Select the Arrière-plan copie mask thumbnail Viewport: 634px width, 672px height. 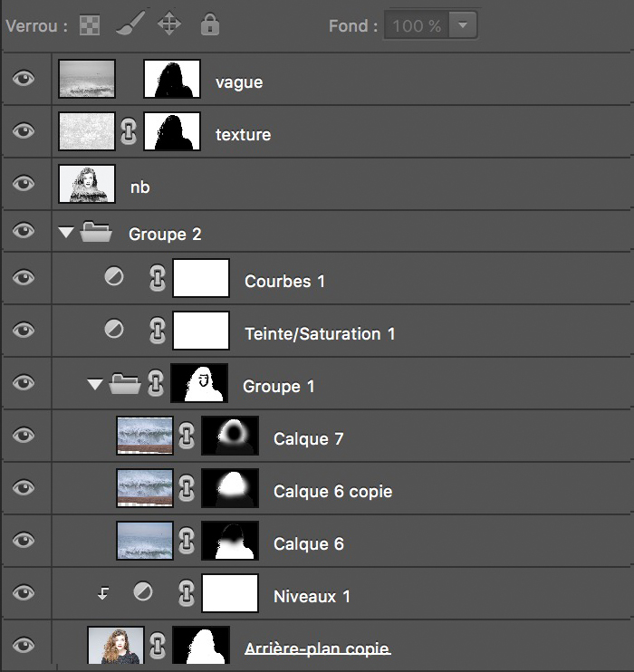(x=201, y=646)
